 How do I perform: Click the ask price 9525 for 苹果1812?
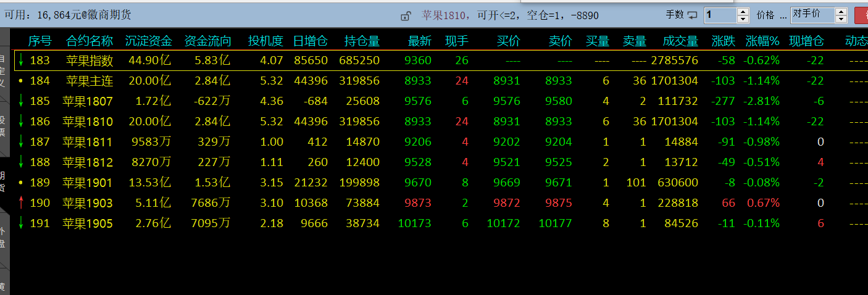click(559, 162)
